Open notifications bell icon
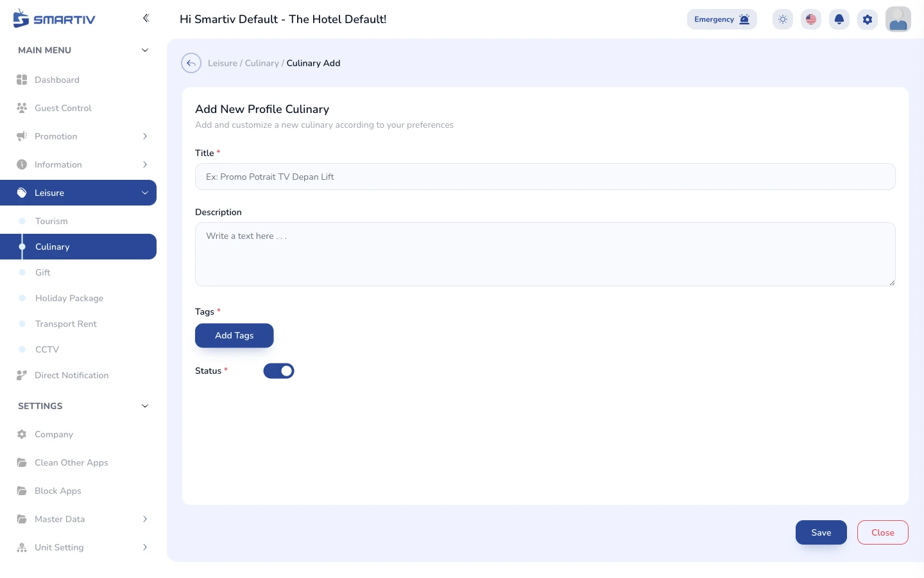The height and width of the screenshot is (578, 924). pos(839,19)
